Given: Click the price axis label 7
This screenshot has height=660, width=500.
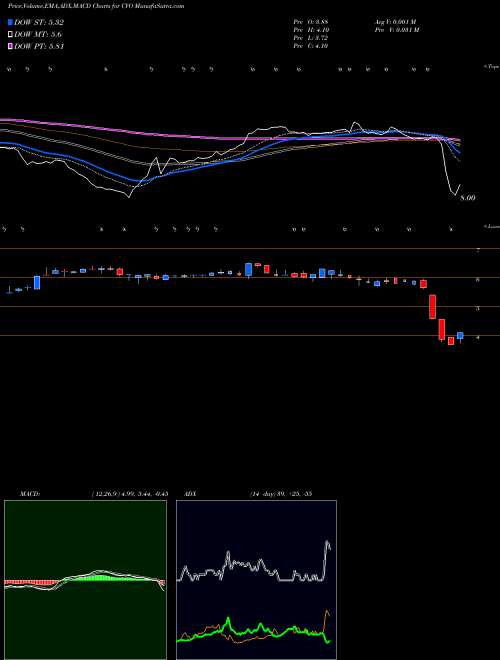Looking at the screenshot, I should coord(478,250).
